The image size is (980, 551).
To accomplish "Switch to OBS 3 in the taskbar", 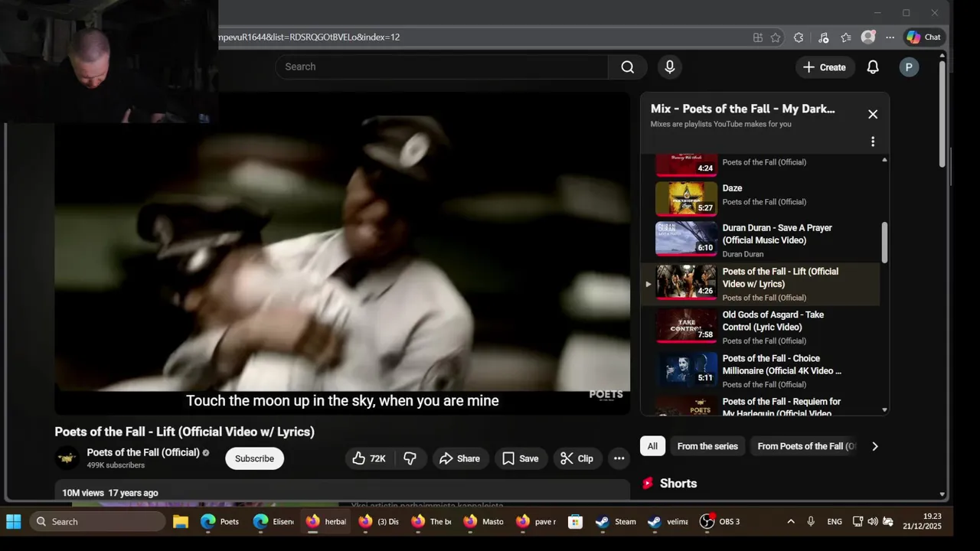I will pyautogui.click(x=721, y=521).
